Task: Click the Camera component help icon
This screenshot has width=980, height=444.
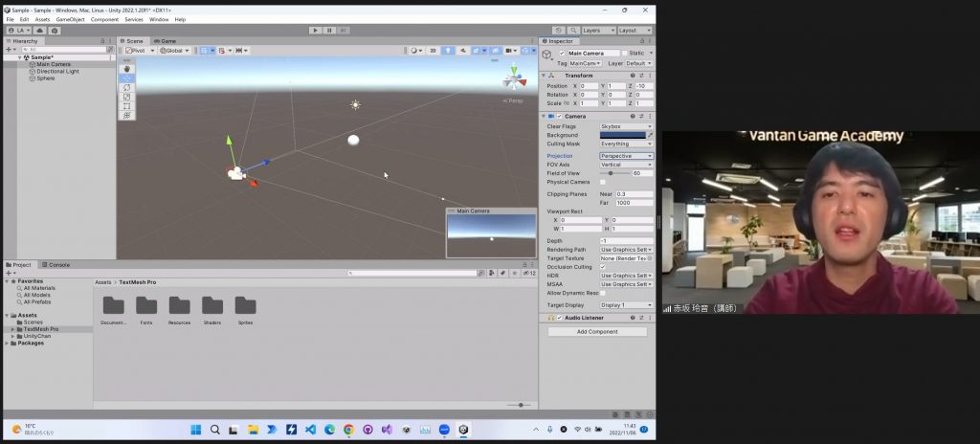Action: (633, 117)
